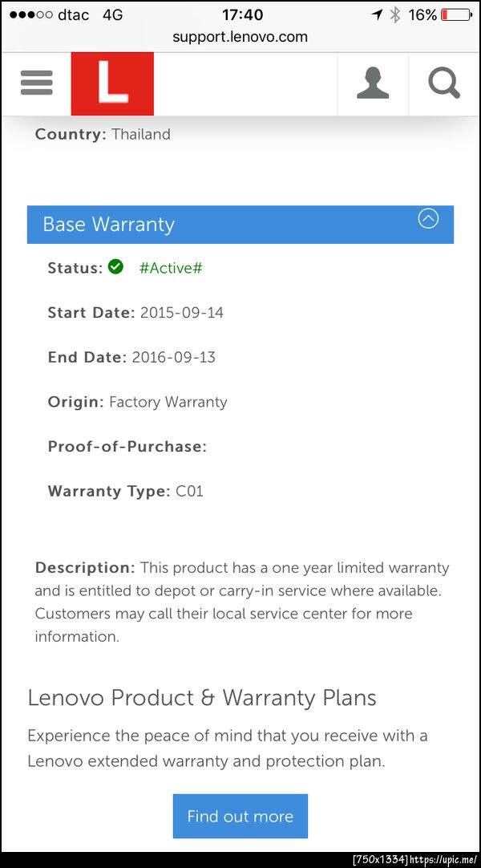This screenshot has width=481, height=868.
Task: Tap the search magnifier icon
Action: pos(444,83)
